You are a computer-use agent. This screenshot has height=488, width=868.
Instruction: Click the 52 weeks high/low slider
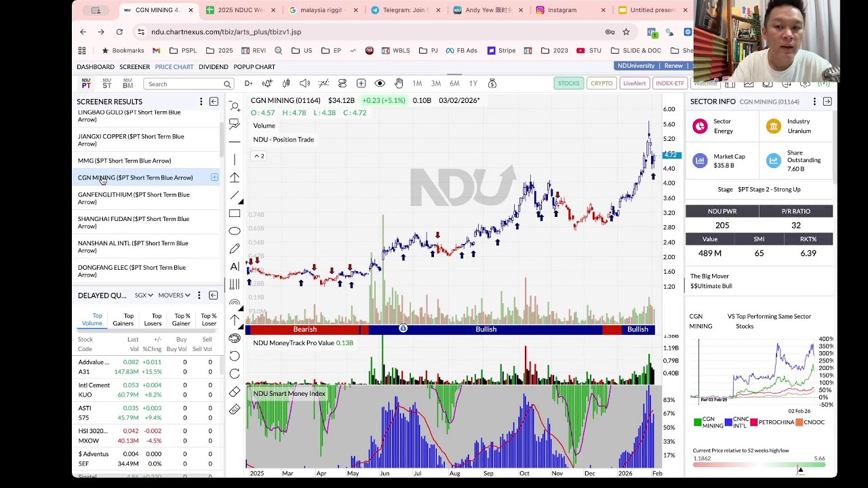coord(759,466)
